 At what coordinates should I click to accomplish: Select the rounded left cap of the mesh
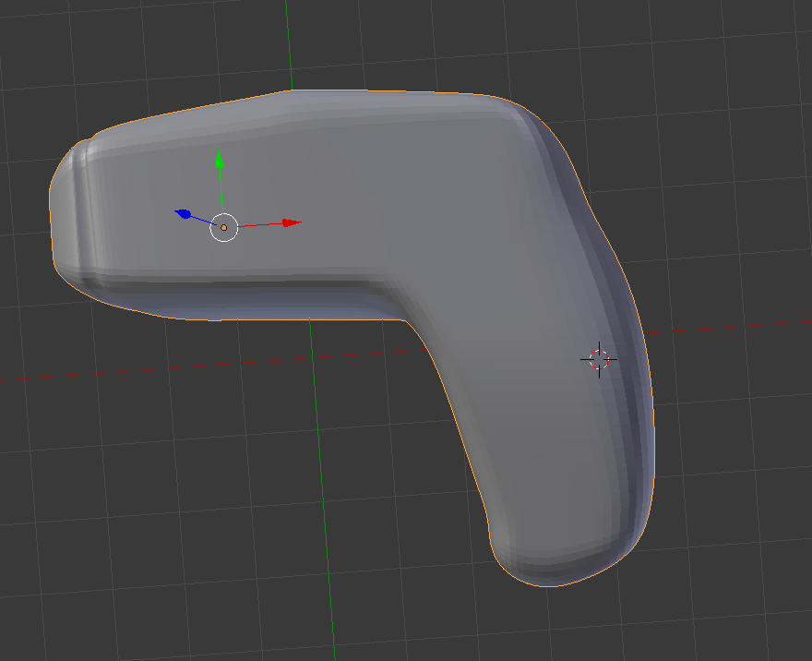coord(66,208)
